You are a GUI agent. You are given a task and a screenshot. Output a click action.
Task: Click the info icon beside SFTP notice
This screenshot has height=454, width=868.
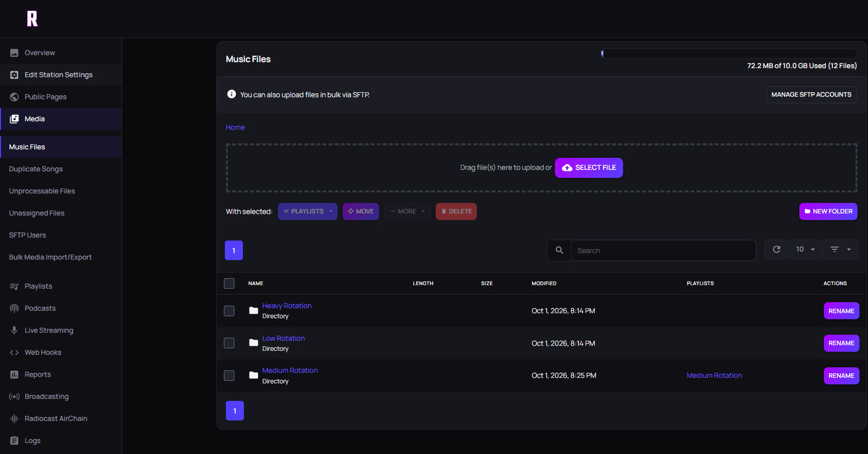(x=231, y=94)
